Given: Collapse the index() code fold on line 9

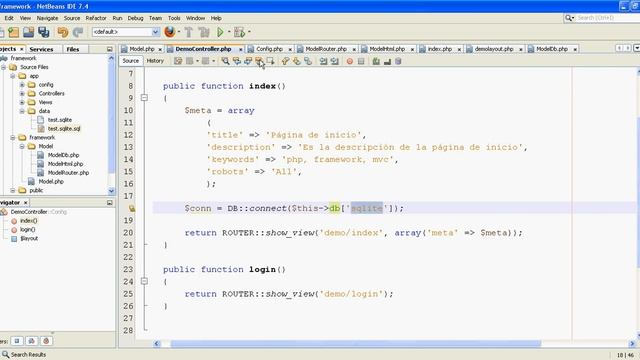Looking at the screenshot, I should click(144, 98).
